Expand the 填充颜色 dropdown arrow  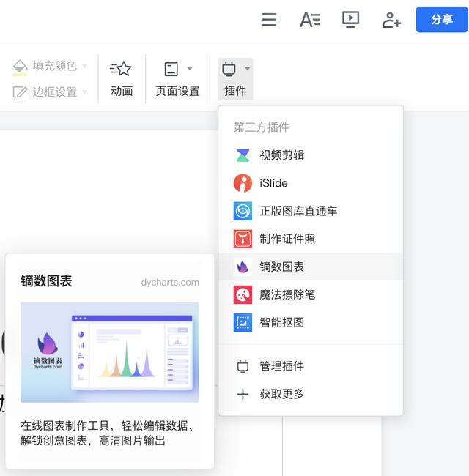pos(85,66)
